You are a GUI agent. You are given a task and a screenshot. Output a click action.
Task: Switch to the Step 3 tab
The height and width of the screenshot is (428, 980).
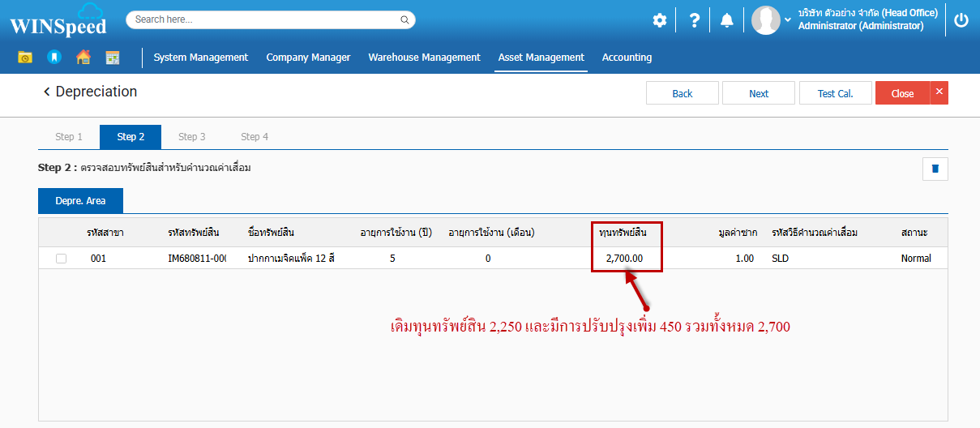(x=192, y=137)
